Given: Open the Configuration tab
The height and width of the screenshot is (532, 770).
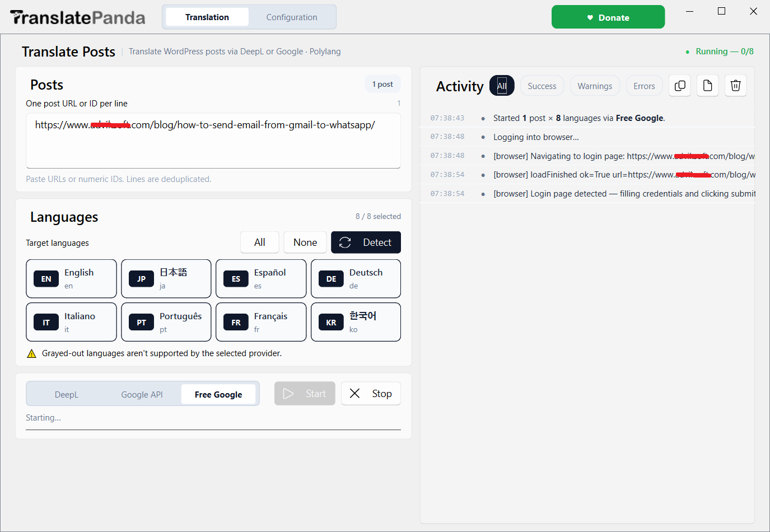Looking at the screenshot, I should tap(292, 17).
